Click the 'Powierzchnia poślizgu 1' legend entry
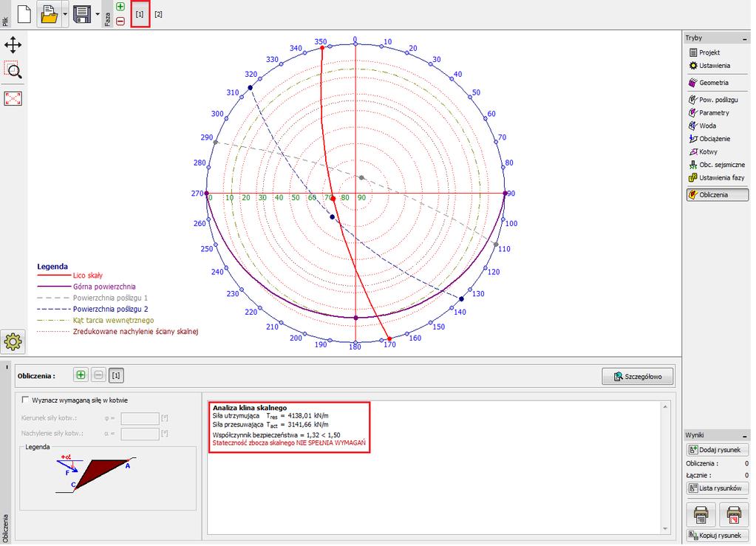 pyautogui.click(x=92, y=298)
